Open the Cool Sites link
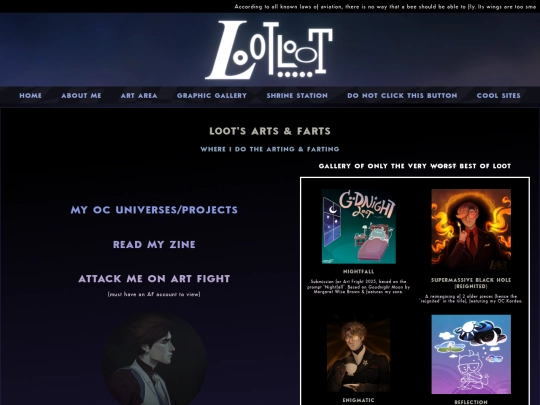This screenshot has height=405, width=540. 498,96
